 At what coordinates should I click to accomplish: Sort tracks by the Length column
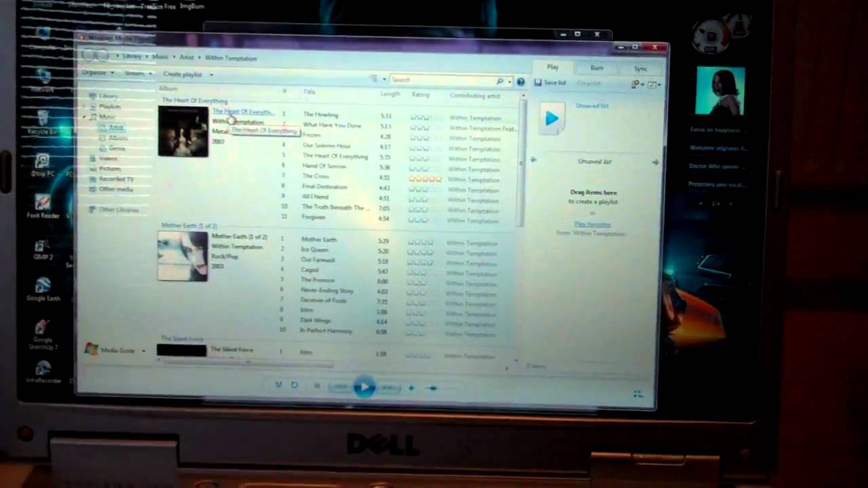coord(390,94)
